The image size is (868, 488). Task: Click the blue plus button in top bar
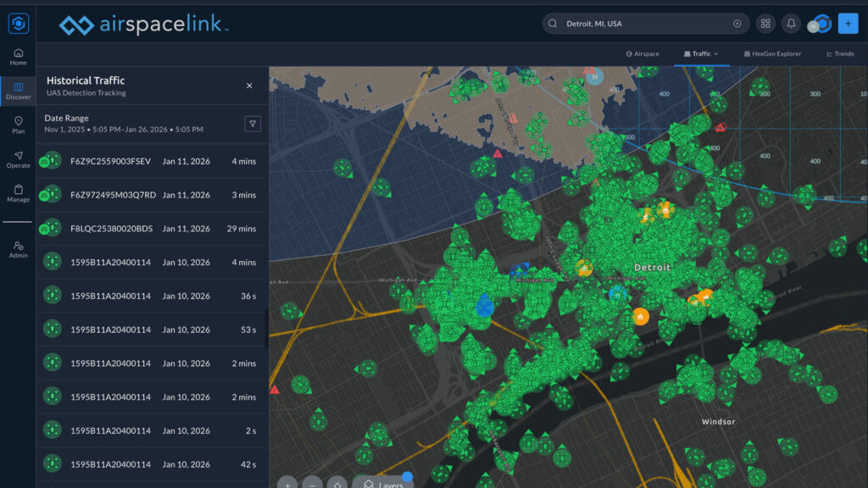click(848, 24)
